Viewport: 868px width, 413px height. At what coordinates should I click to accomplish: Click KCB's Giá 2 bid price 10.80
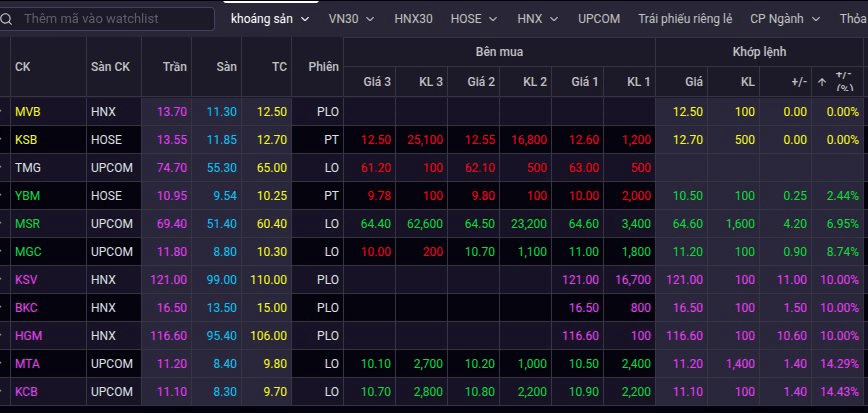(x=480, y=392)
